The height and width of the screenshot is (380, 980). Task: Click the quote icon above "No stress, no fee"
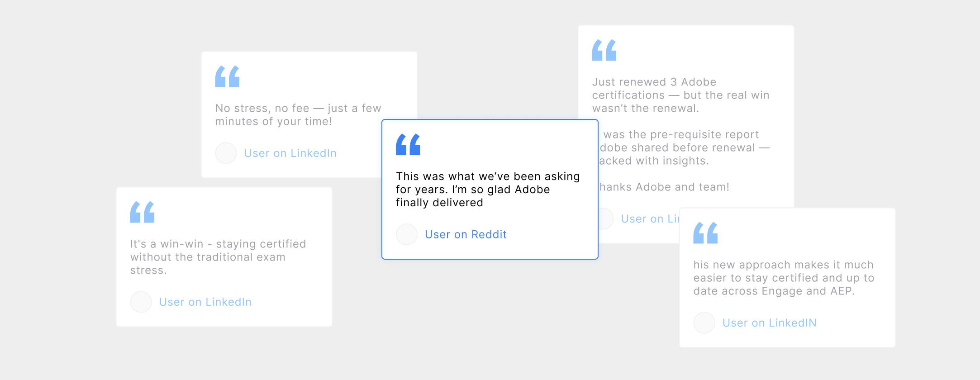pos(227,76)
